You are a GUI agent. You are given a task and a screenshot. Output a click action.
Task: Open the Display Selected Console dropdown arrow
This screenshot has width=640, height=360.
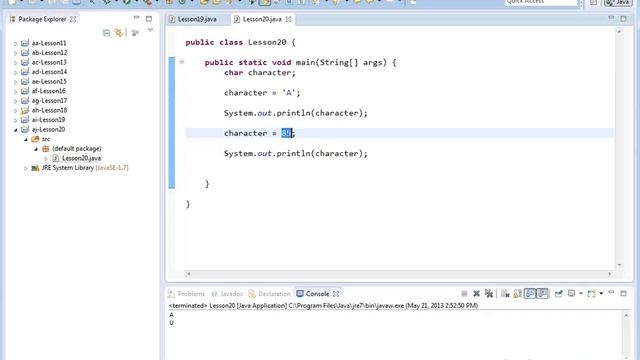[x=580, y=293]
